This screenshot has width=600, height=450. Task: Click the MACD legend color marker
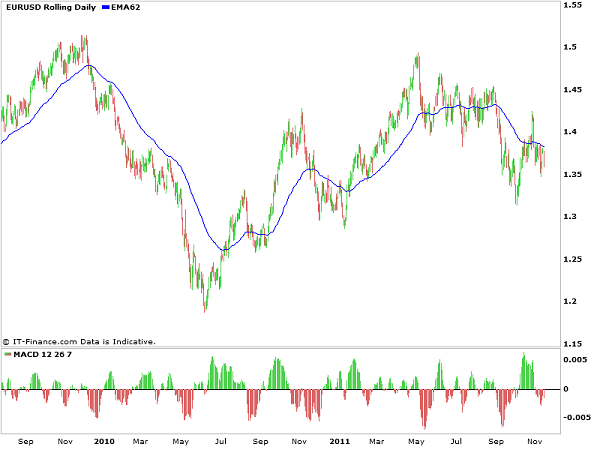tap(8, 354)
